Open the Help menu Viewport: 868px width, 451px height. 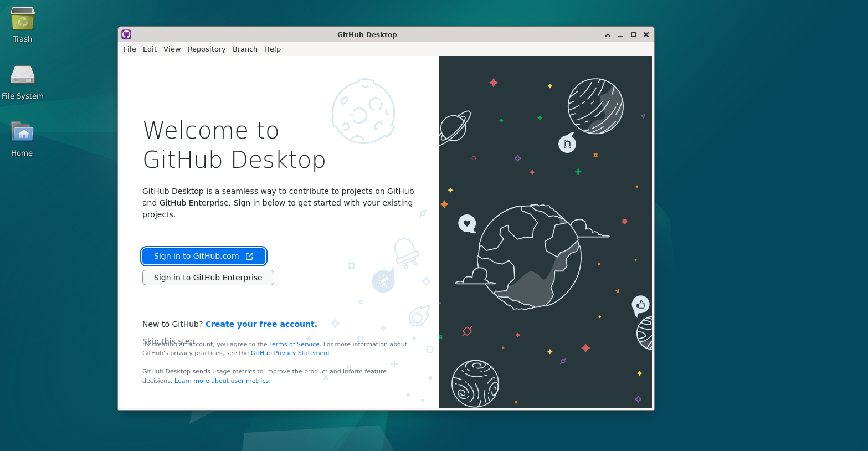click(273, 49)
